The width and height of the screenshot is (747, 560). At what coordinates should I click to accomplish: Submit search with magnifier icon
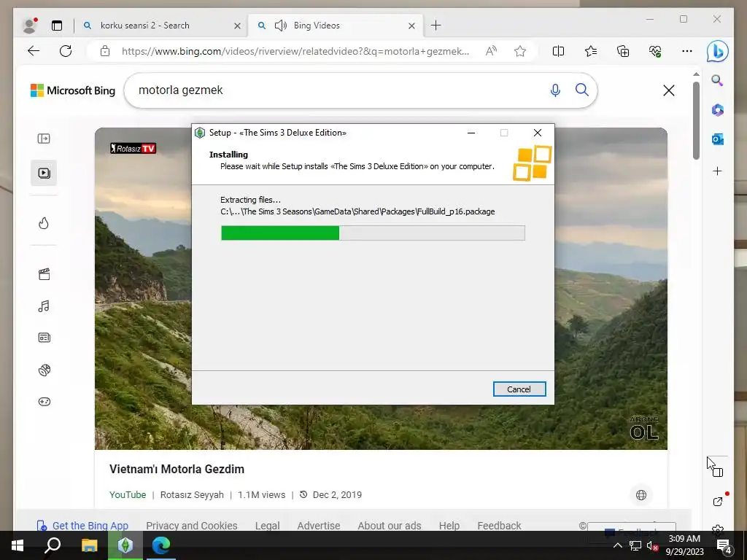[x=581, y=90]
